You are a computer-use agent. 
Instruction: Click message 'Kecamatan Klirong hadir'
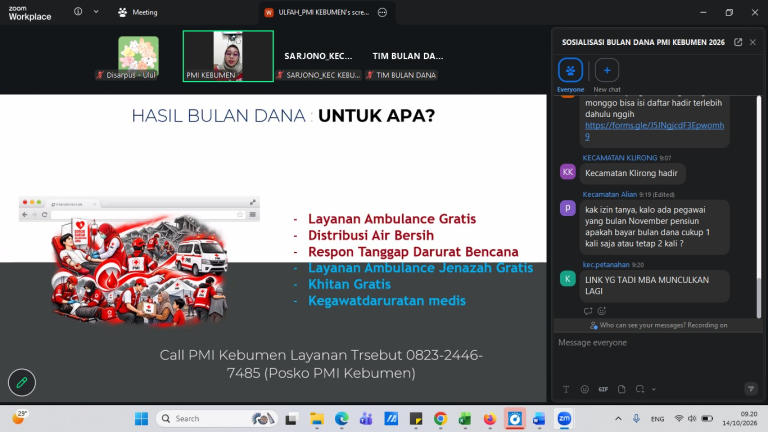631,173
